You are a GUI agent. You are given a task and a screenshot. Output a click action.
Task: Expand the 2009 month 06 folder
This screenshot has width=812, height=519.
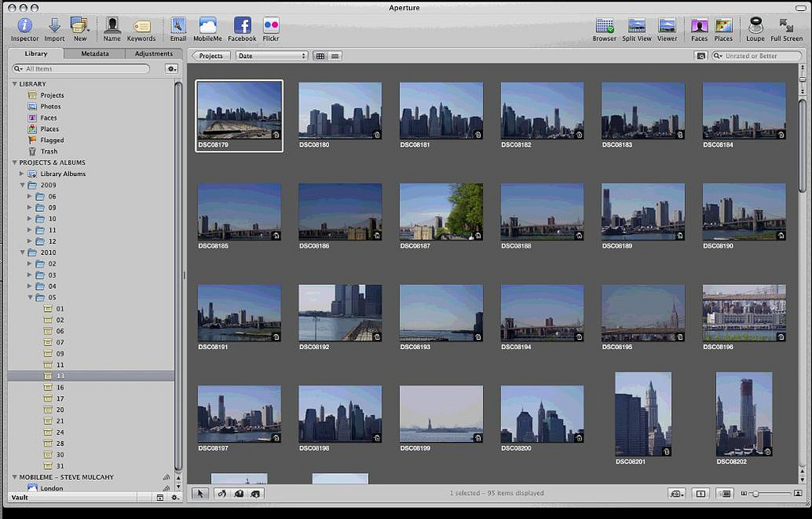pos(30,196)
